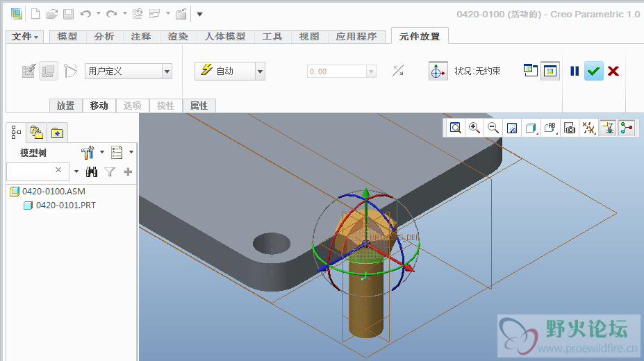
Task: Toggle show component in assembly window
Action: 550,71
